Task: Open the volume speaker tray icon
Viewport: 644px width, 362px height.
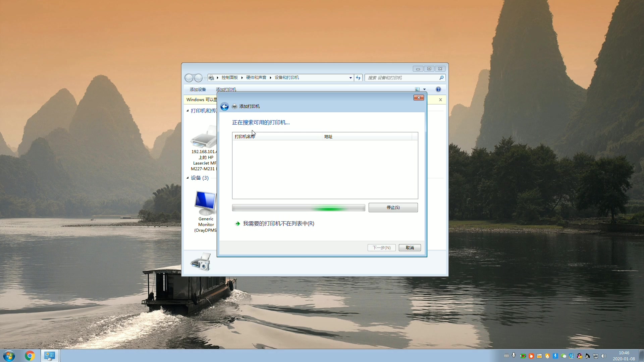Action: pyautogui.click(x=604, y=356)
